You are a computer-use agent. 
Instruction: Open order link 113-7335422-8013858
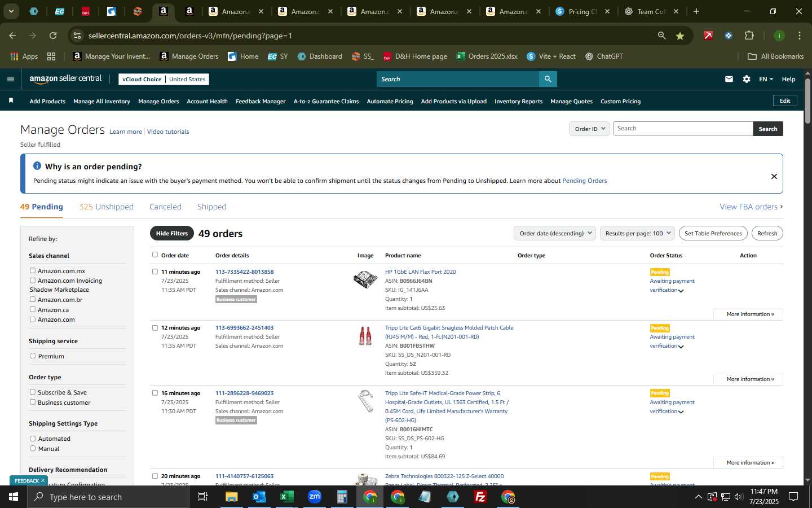(244, 271)
